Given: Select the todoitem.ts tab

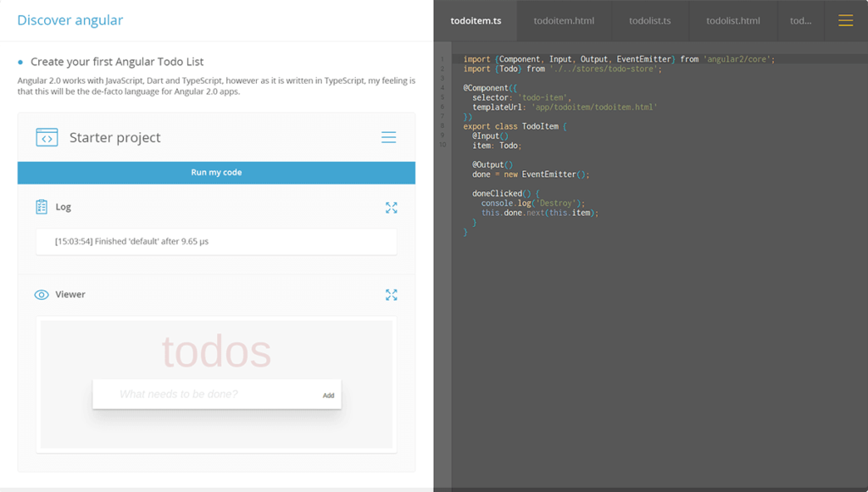Looking at the screenshot, I should (476, 20).
